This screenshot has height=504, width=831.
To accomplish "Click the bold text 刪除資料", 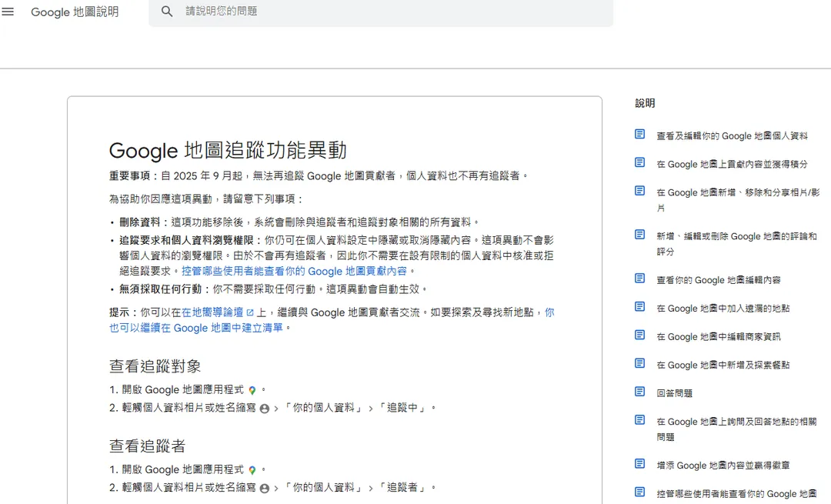I will pos(139,222).
